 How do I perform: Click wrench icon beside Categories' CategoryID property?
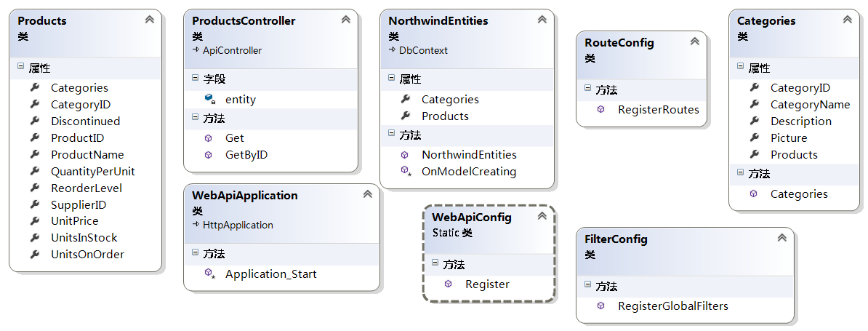[x=755, y=87]
